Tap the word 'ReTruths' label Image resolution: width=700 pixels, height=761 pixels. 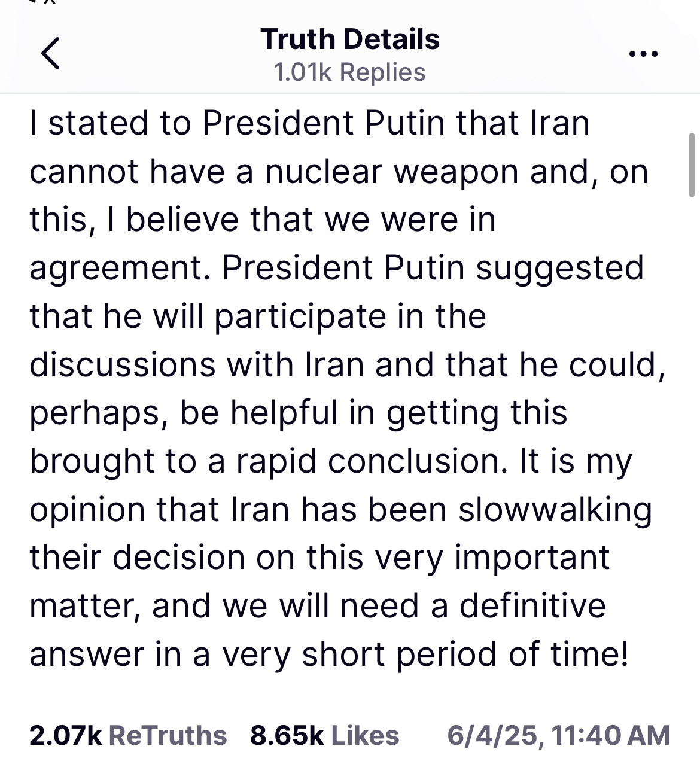tap(168, 735)
